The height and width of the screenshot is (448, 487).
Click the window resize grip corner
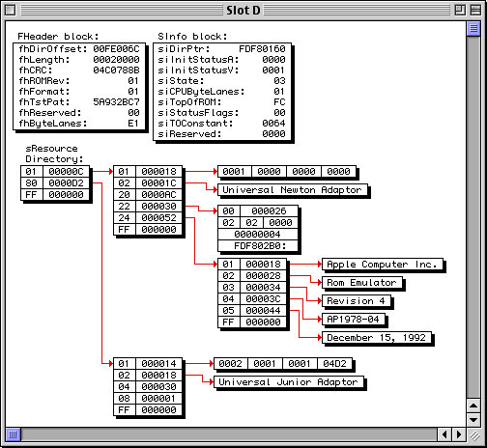pyautogui.click(x=473, y=434)
